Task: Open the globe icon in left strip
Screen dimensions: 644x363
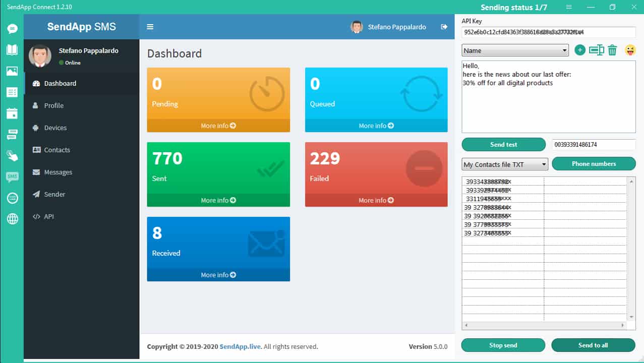Action: pyautogui.click(x=12, y=219)
